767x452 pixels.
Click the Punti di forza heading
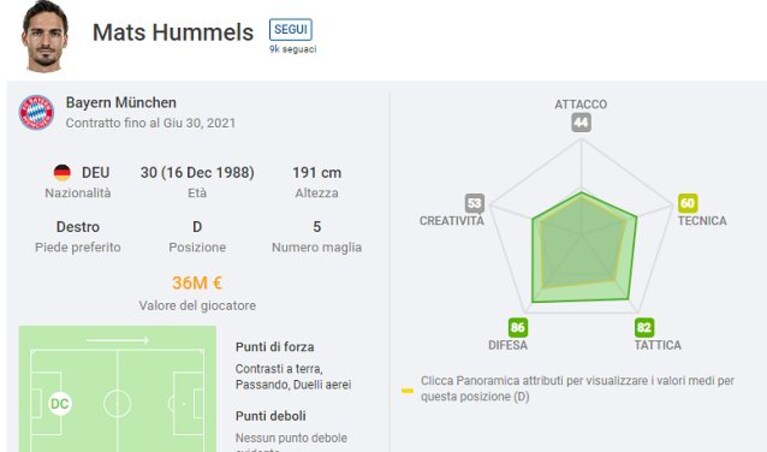point(275,347)
